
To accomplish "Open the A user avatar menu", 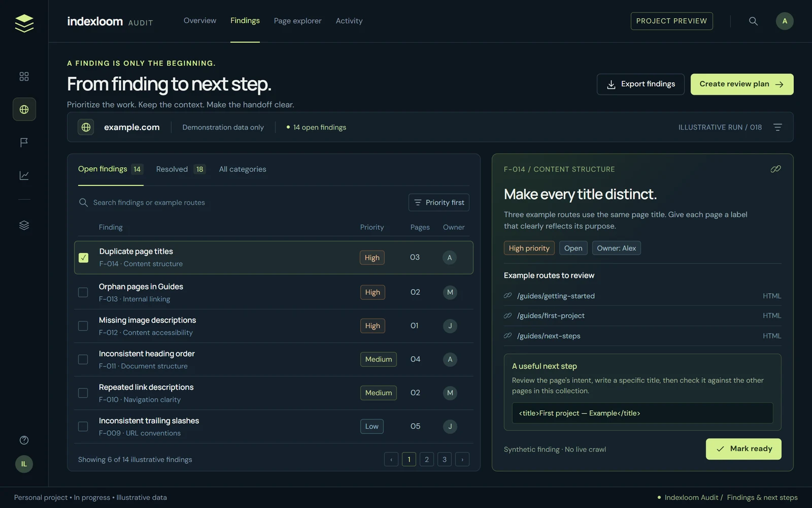I will tap(785, 21).
